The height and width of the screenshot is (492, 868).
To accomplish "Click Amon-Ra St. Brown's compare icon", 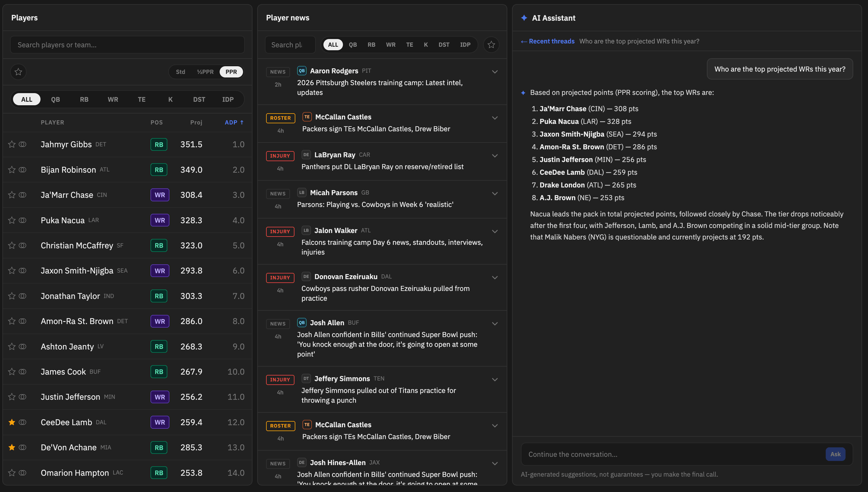I will click(23, 321).
